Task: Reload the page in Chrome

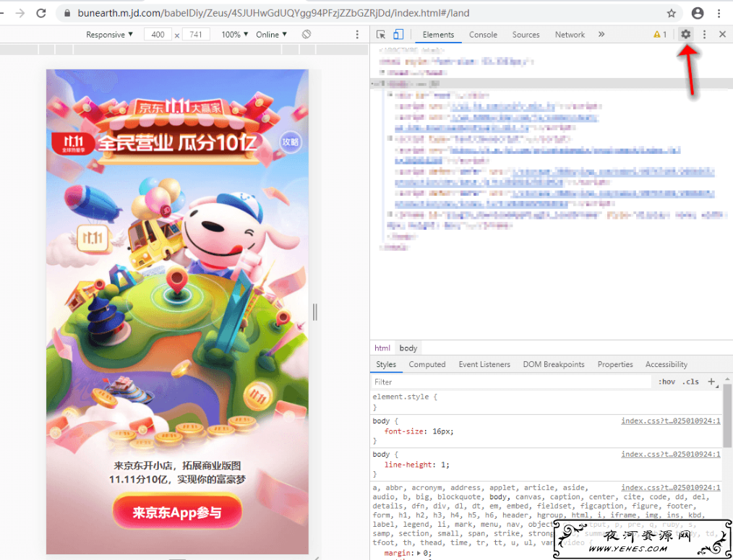Action: (41, 13)
